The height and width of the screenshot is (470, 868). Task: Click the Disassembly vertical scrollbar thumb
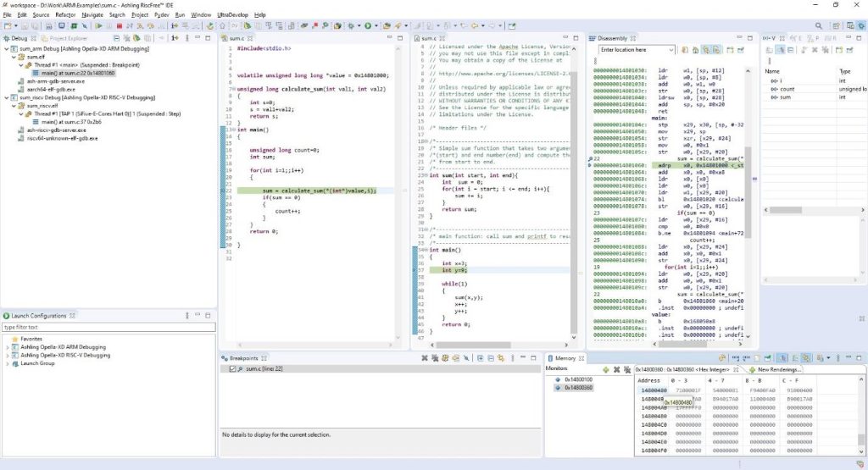pyautogui.click(x=748, y=192)
